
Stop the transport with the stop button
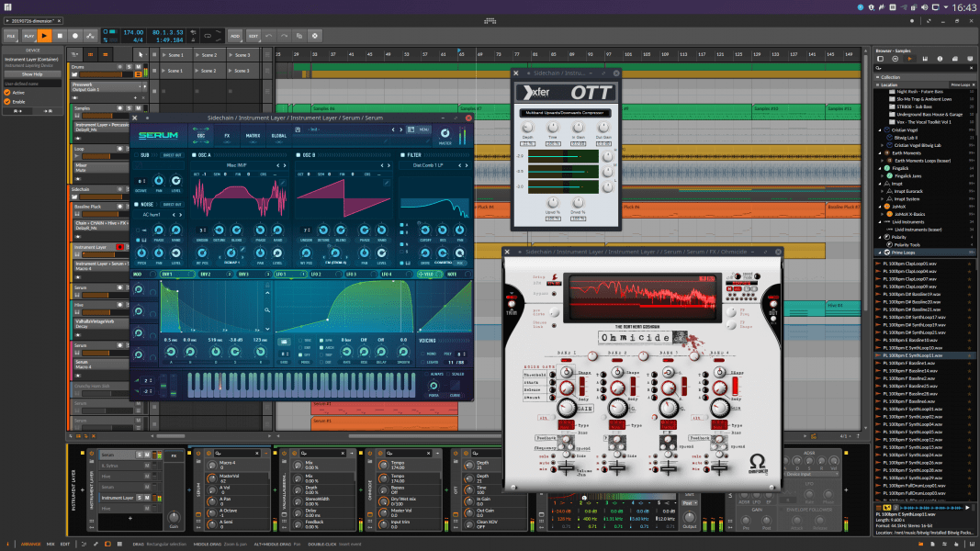[x=60, y=36]
